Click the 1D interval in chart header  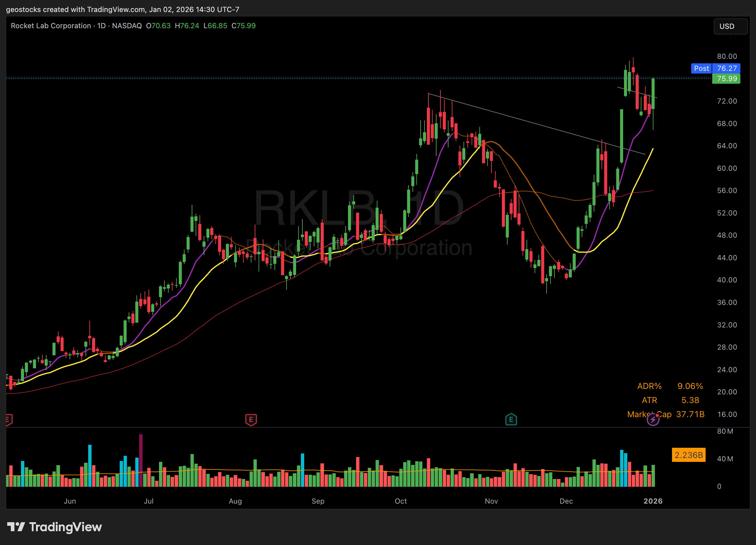[101, 26]
